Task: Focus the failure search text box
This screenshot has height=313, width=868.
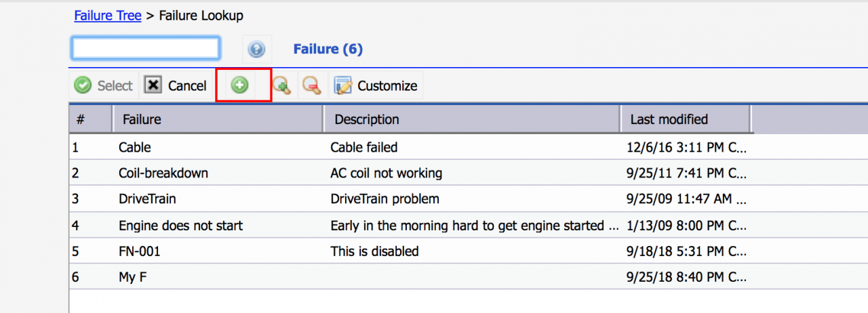Action: [146, 48]
